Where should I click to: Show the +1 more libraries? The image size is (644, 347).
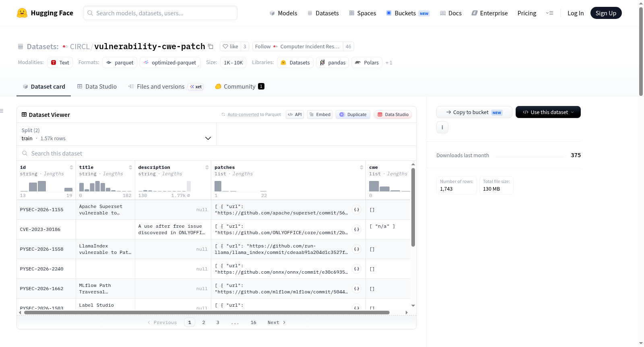[x=389, y=63]
